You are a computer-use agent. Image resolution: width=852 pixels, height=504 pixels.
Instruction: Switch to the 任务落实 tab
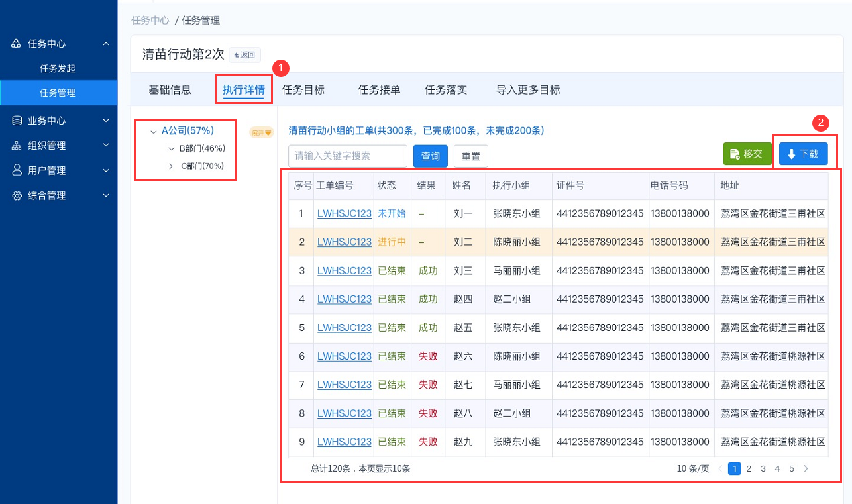[446, 90]
